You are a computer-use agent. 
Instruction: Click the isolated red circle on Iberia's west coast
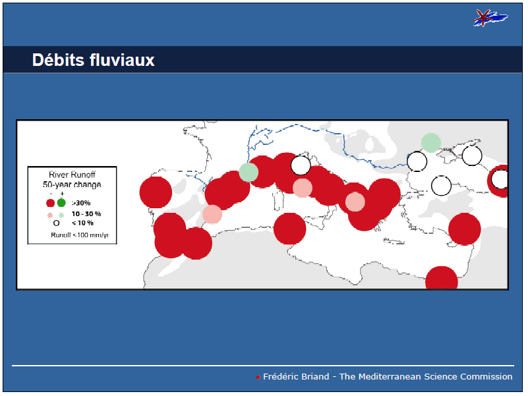(x=156, y=192)
